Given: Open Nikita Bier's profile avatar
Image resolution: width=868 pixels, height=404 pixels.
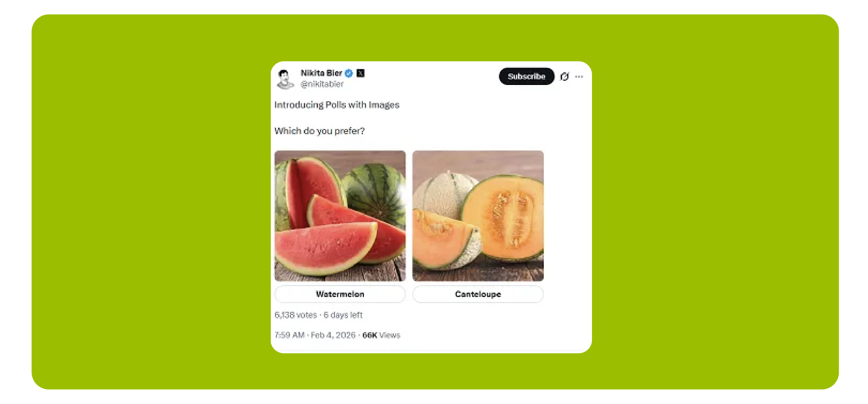Looking at the screenshot, I should click(x=285, y=79).
